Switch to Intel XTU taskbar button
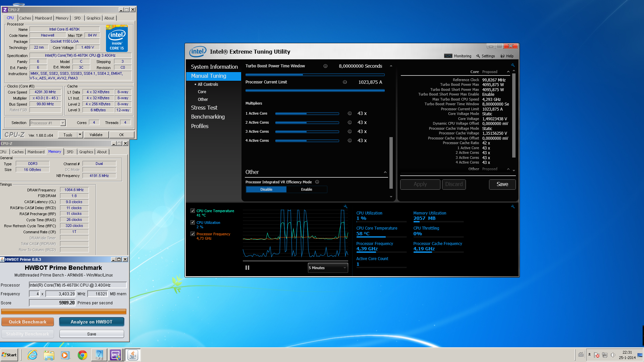The image size is (644, 362). [99, 355]
